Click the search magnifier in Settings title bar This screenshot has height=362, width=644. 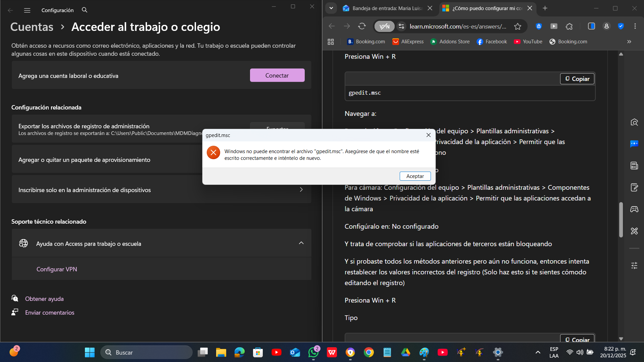(x=84, y=10)
